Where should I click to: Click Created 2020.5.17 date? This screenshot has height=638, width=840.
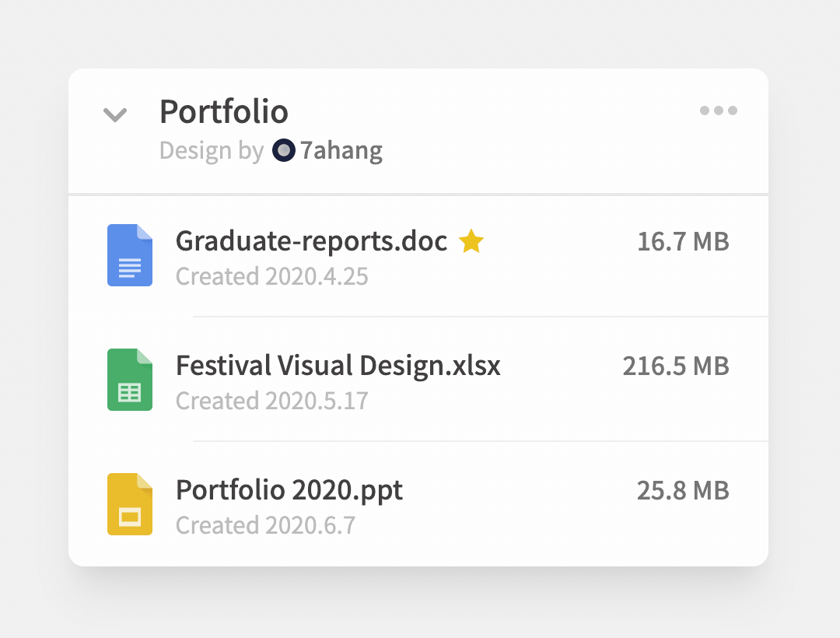pyautogui.click(x=272, y=401)
